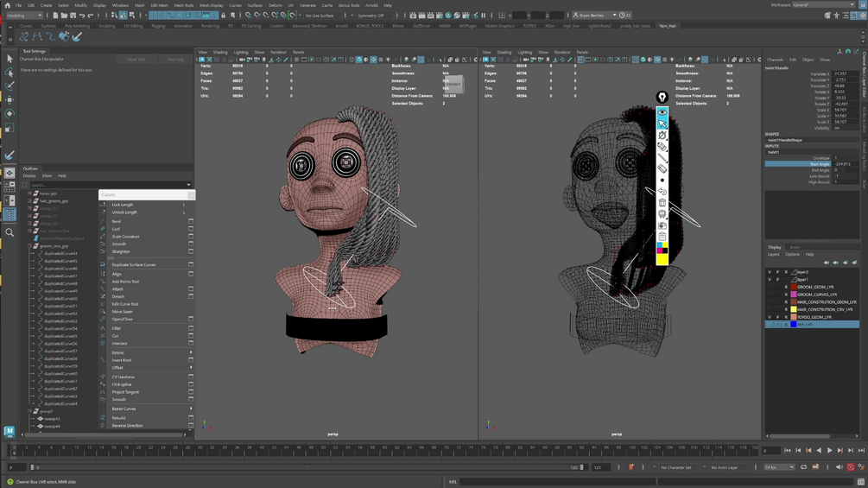This screenshot has width=868, height=488.
Task: Click the Redo arrow icon
Action: (90, 16)
